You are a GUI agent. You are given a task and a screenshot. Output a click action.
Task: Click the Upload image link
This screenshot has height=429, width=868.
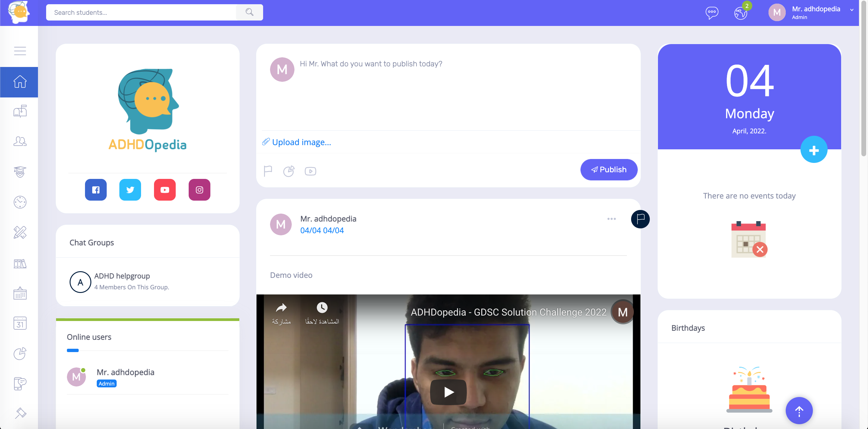pos(301,142)
